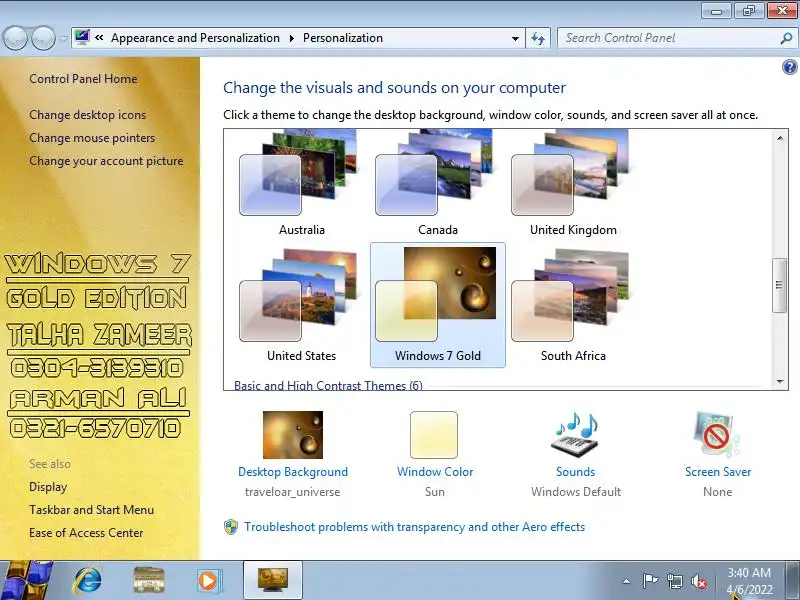Apply the South Africa theme

[x=573, y=305]
